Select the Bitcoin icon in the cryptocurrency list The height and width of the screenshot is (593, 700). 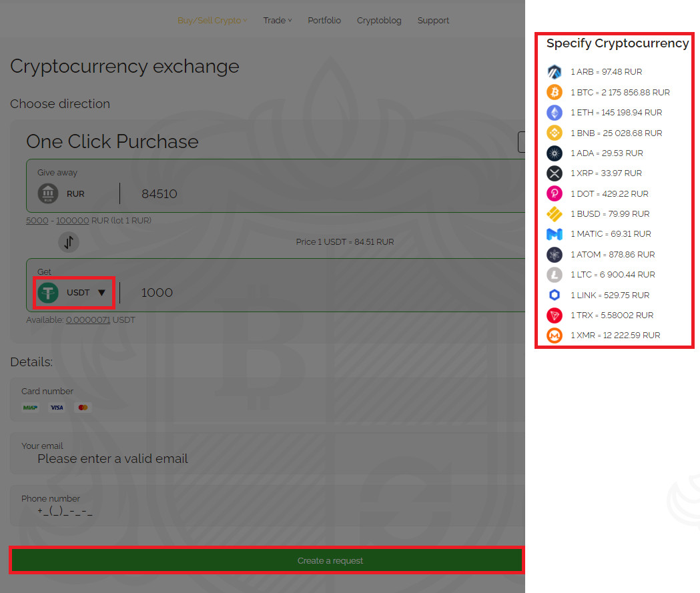pyautogui.click(x=555, y=91)
